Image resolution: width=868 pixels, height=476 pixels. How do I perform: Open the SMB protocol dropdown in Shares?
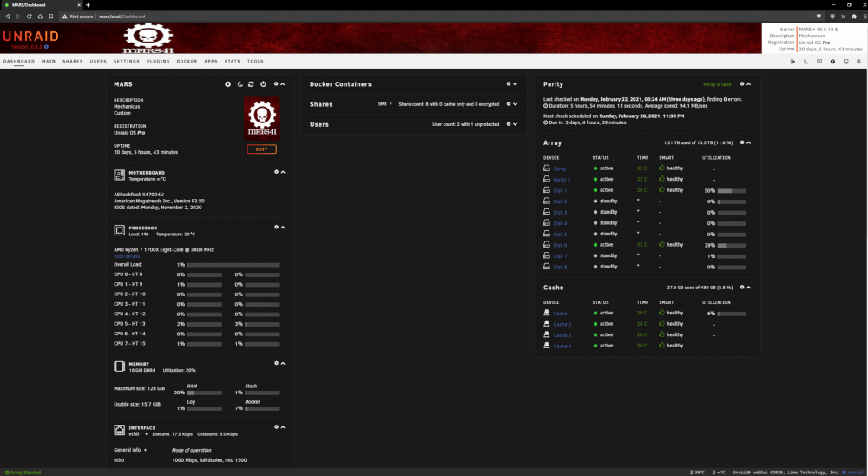[x=385, y=104]
